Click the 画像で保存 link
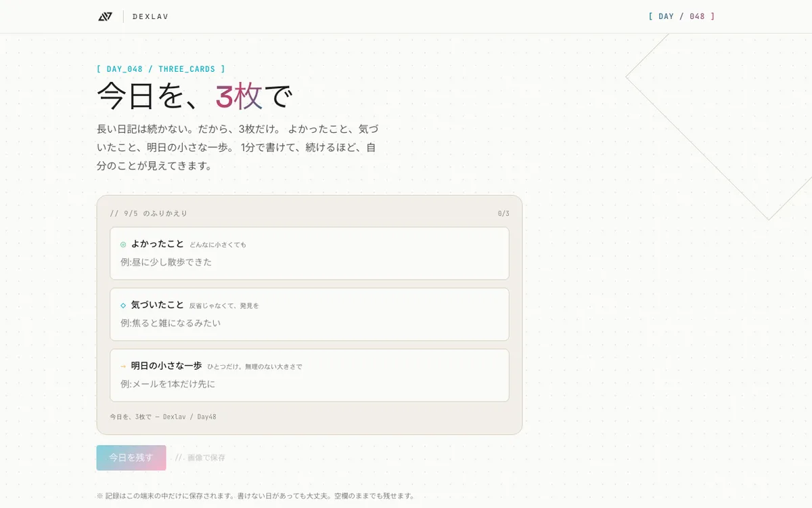Screen dimensions: 812x508 (200, 458)
